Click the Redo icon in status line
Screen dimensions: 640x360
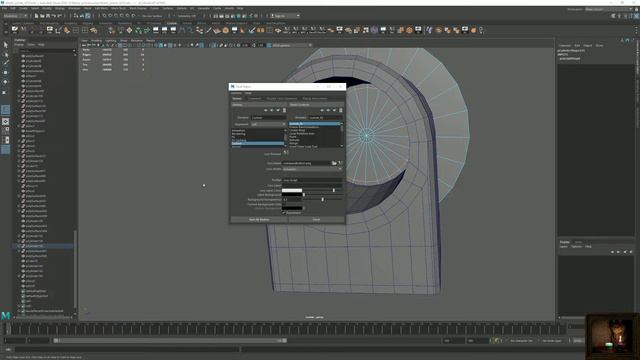(x=59, y=16)
